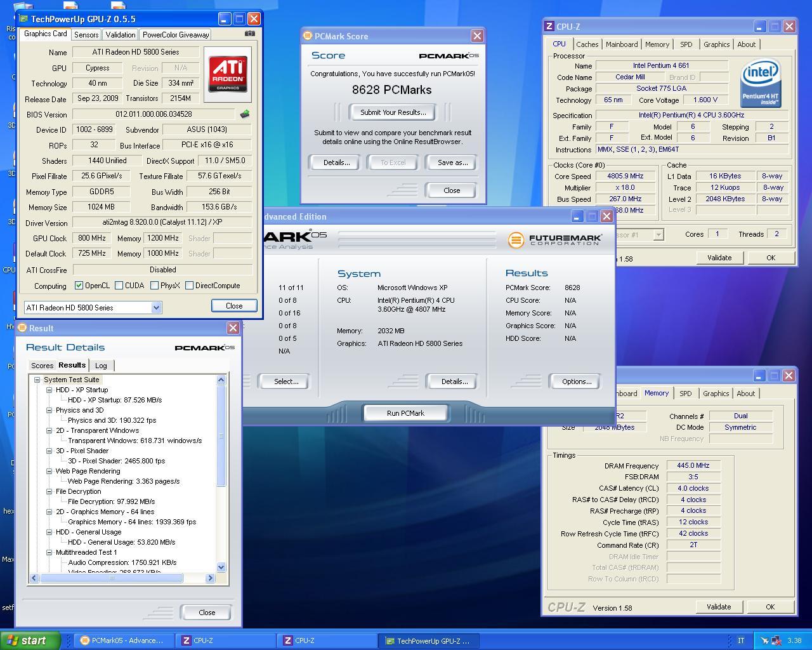Switch to the Caches tab in top CPU-Z
This screenshot has width=812, height=650.
pos(587,44)
